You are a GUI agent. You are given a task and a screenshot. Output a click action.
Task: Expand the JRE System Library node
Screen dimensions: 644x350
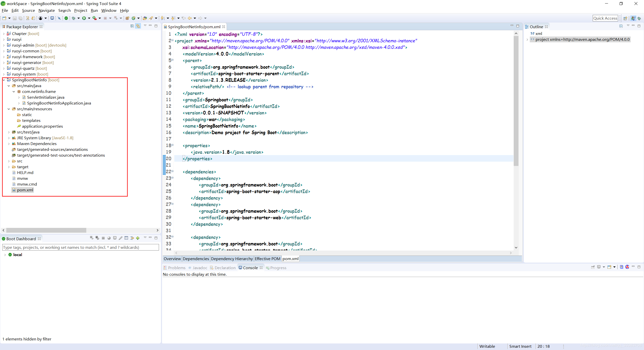9,138
